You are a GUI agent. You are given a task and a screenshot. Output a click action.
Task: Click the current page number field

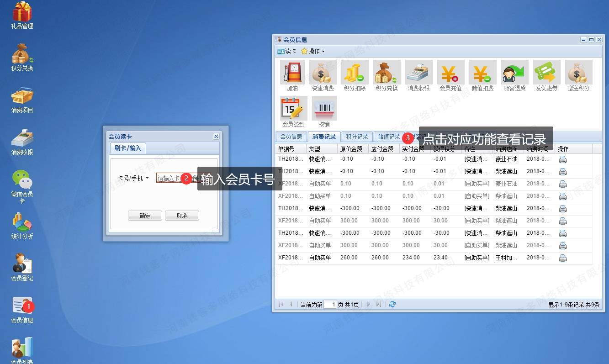pos(330,304)
